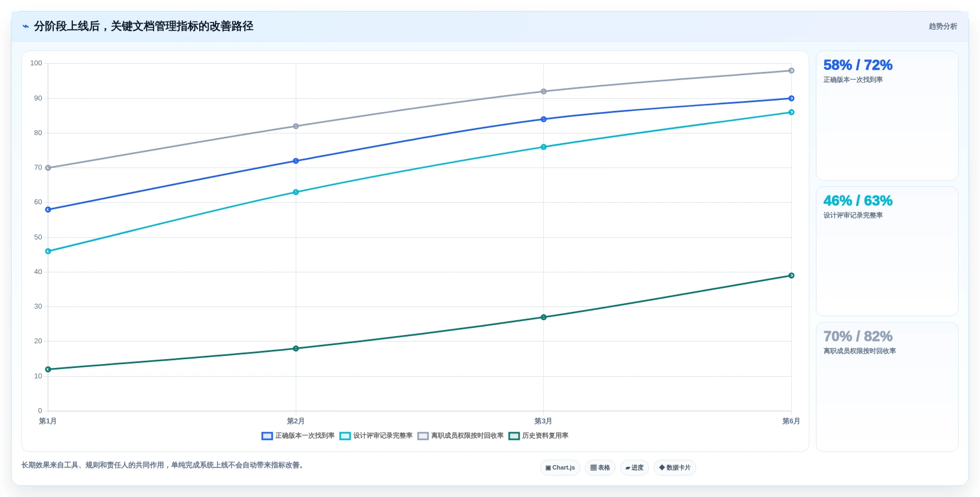The image size is (980, 497).
Task: Click the 第1月 x-axis label
Action: (48, 421)
